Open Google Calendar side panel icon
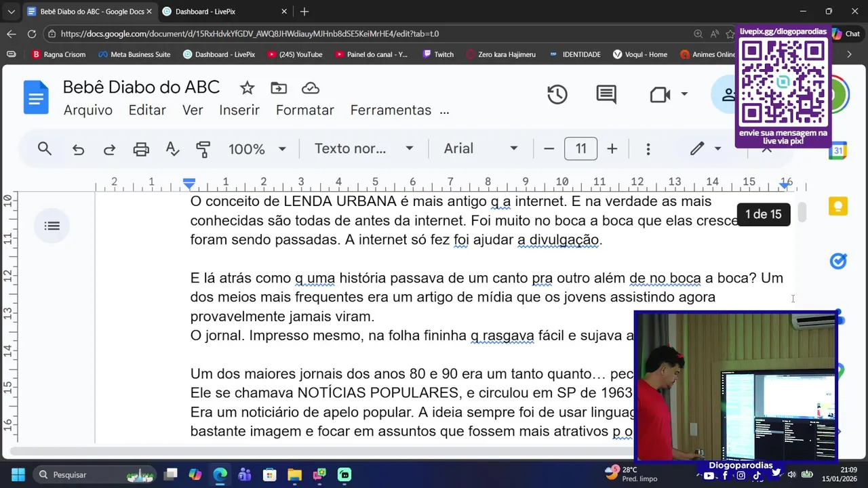The height and width of the screenshot is (488, 868). tap(838, 151)
